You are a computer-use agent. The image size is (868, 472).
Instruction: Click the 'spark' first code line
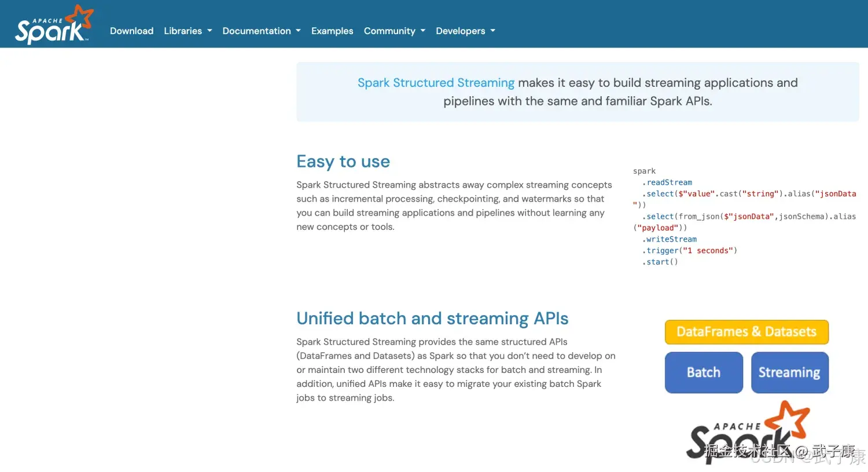(x=644, y=171)
